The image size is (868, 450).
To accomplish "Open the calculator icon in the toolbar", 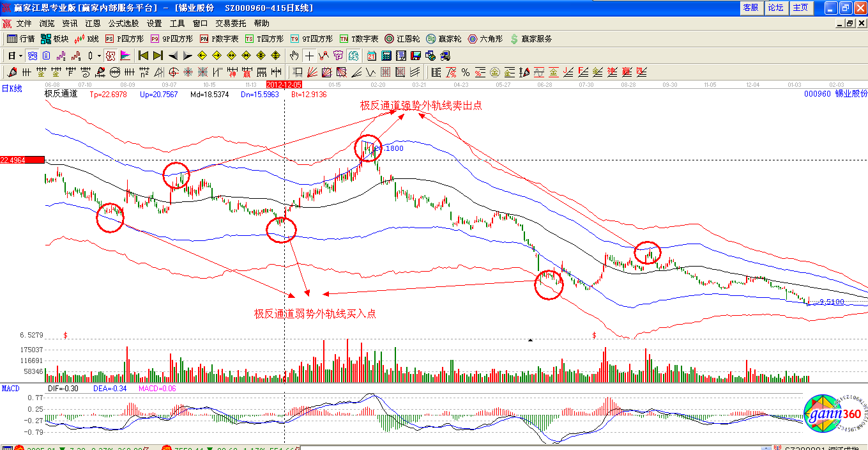I will (402, 56).
